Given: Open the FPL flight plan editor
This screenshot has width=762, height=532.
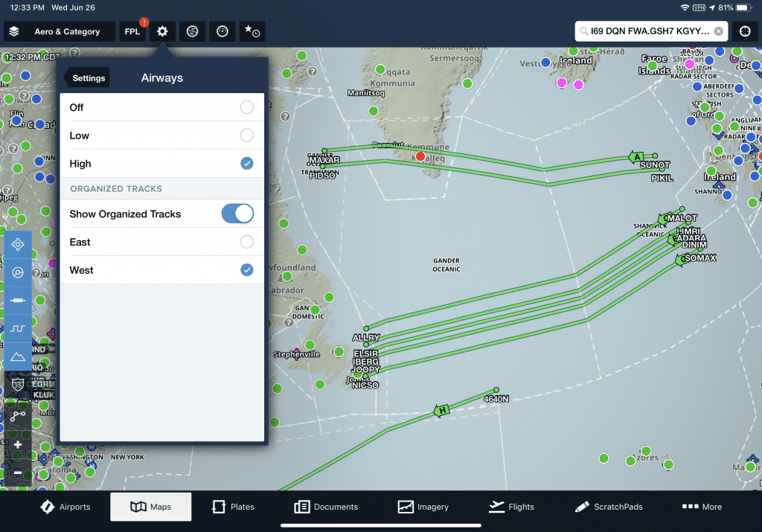Looking at the screenshot, I should tap(132, 31).
